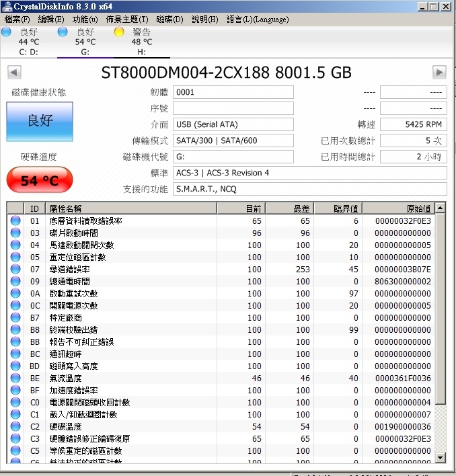Click the scroll down arrow of attribute list
Screen dimensions: 456x476
(441, 457)
